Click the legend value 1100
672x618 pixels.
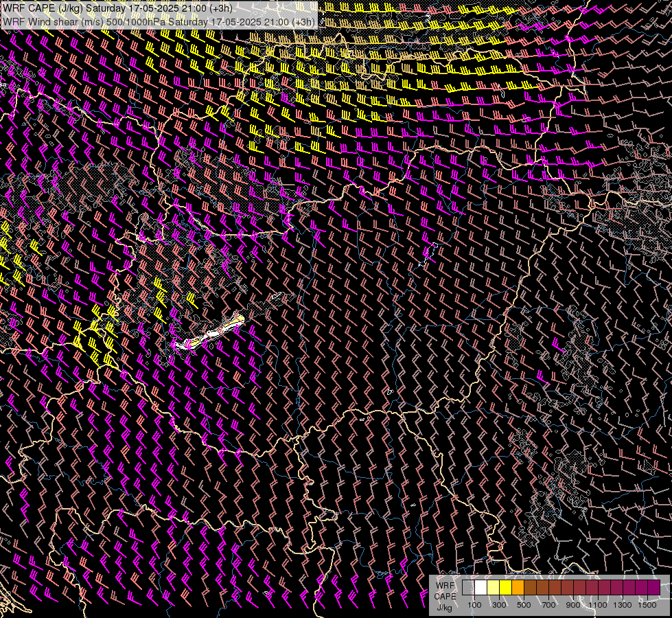(x=598, y=605)
